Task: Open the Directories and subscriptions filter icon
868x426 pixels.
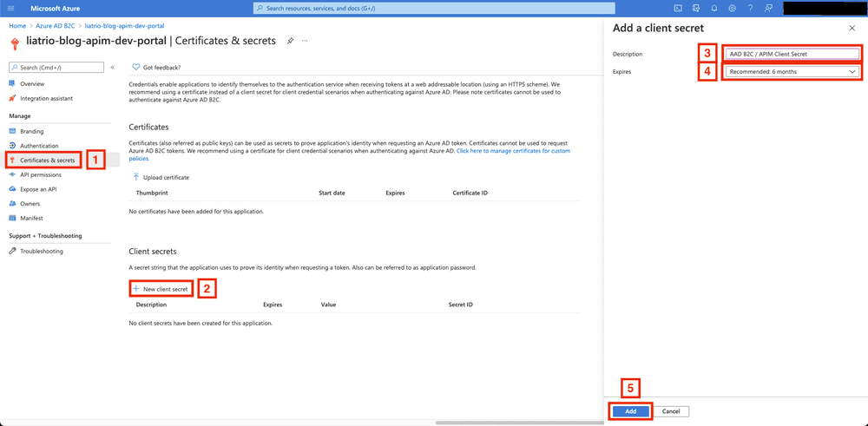Action: tap(696, 9)
